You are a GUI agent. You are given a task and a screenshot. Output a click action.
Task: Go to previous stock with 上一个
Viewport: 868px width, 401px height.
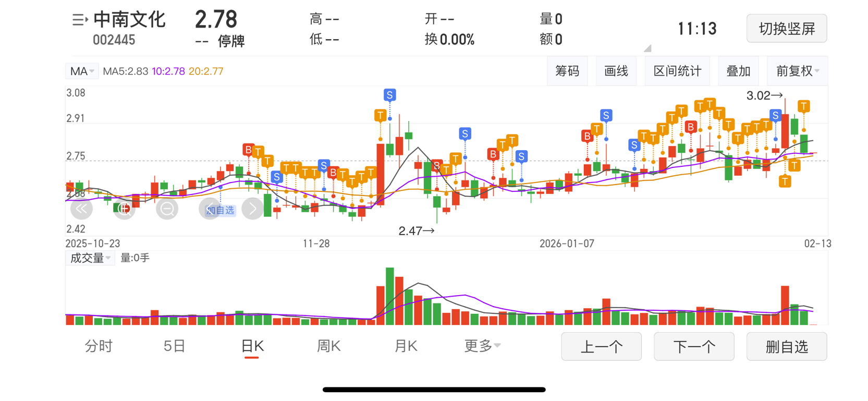tap(601, 346)
